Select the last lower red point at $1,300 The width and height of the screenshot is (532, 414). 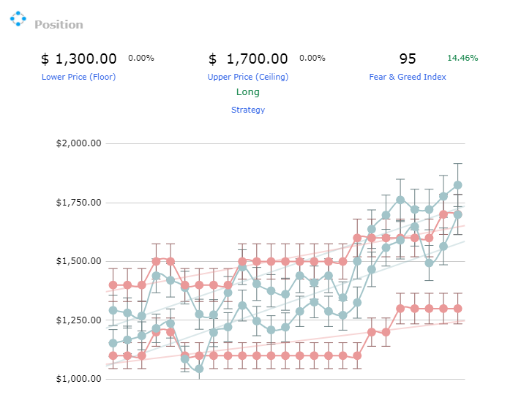457,309
